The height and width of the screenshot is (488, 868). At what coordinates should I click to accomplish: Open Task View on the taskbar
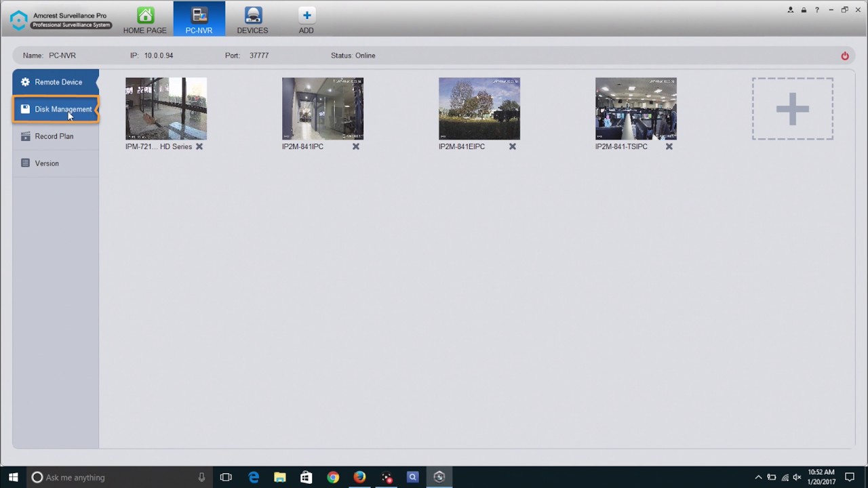(x=226, y=477)
